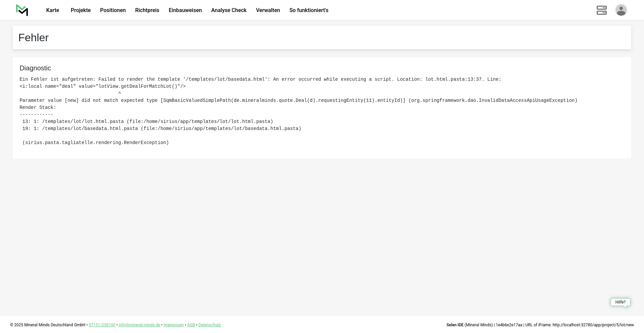This screenshot has height=333, width=644.
Task: Click the Fehler page heading
Action: 34,38
